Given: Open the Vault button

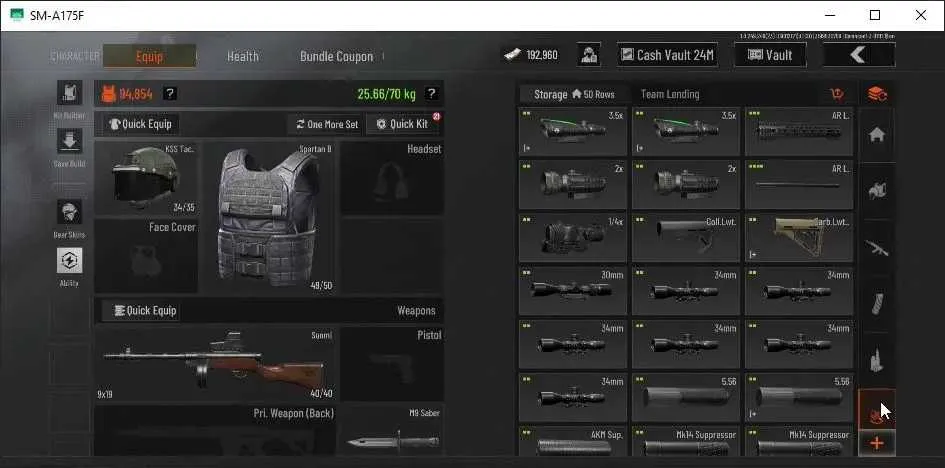Looking at the screenshot, I should [770, 55].
